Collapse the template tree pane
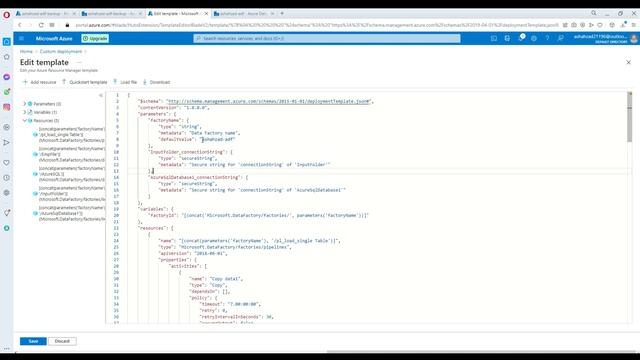Image resolution: width=640 pixels, height=360 pixels. 101,95
